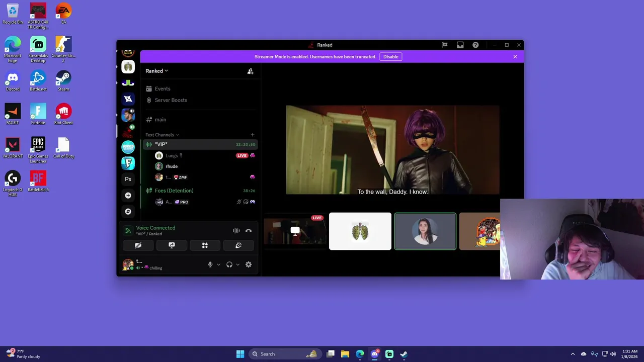The image size is (644, 362).
Task: Disable Streamer Mode via banner button
Action: click(x=391, y=57)
